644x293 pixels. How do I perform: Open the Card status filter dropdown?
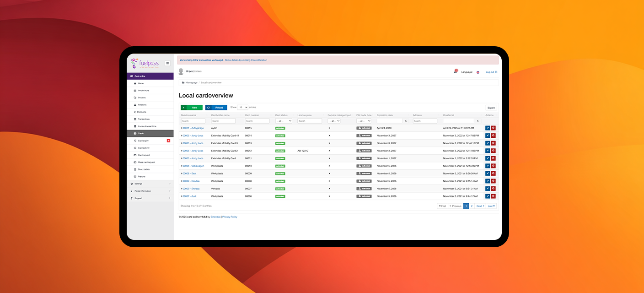click(x=284, y=121)
